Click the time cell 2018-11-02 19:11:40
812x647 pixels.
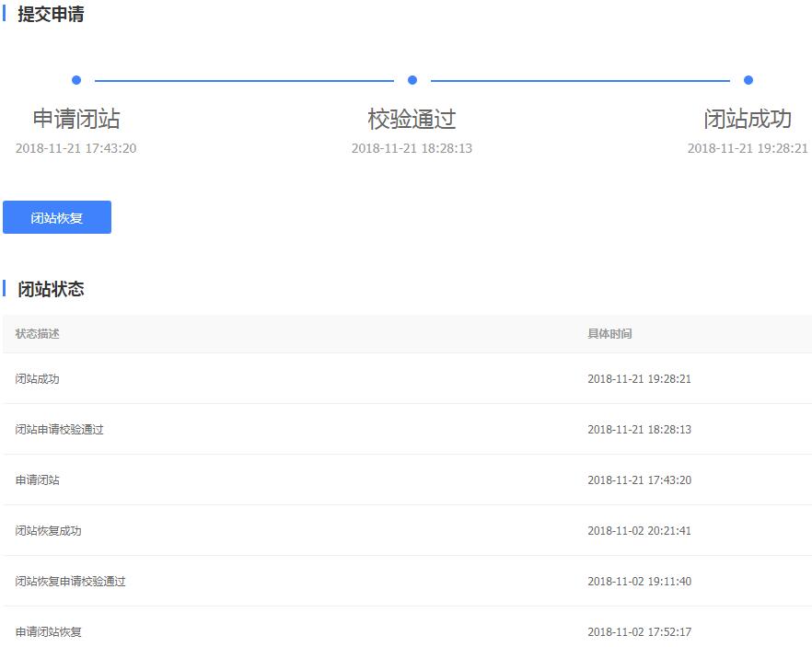[639, 581]
